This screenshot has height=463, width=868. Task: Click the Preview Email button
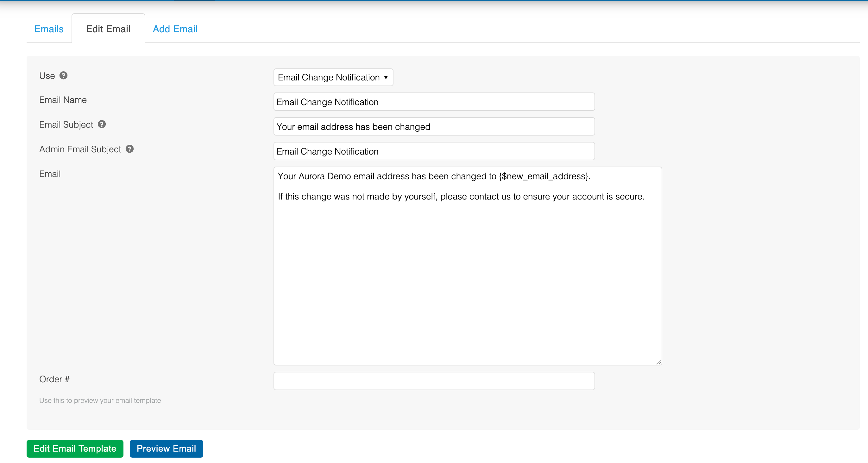166,448
